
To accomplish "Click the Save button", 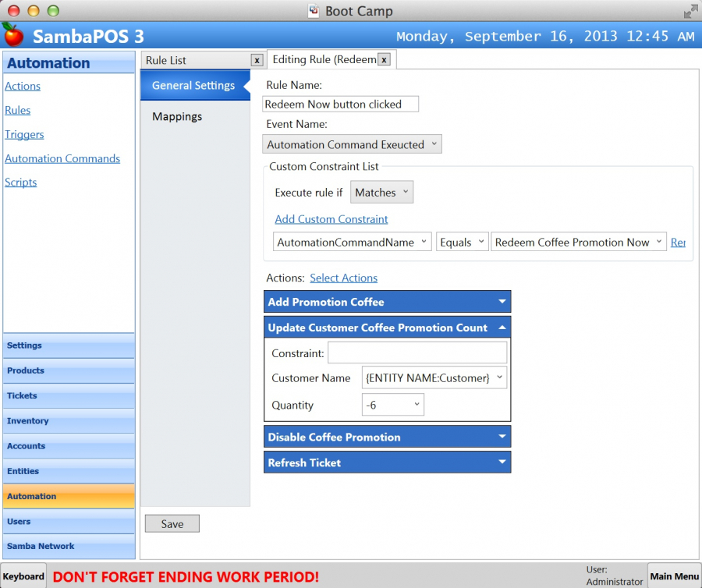I will pos(172,524).
